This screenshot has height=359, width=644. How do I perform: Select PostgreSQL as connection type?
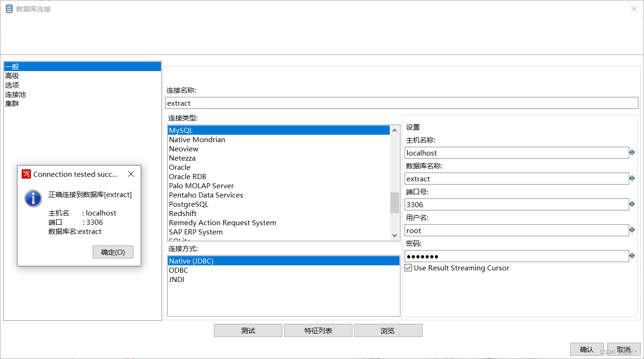coord(188,204)
